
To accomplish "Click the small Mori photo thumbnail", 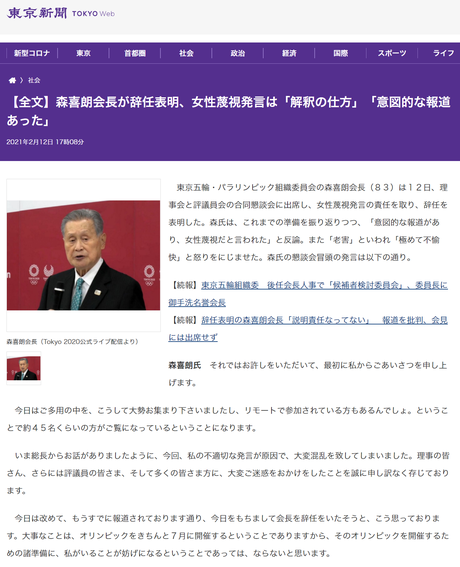I will point(24,368).
